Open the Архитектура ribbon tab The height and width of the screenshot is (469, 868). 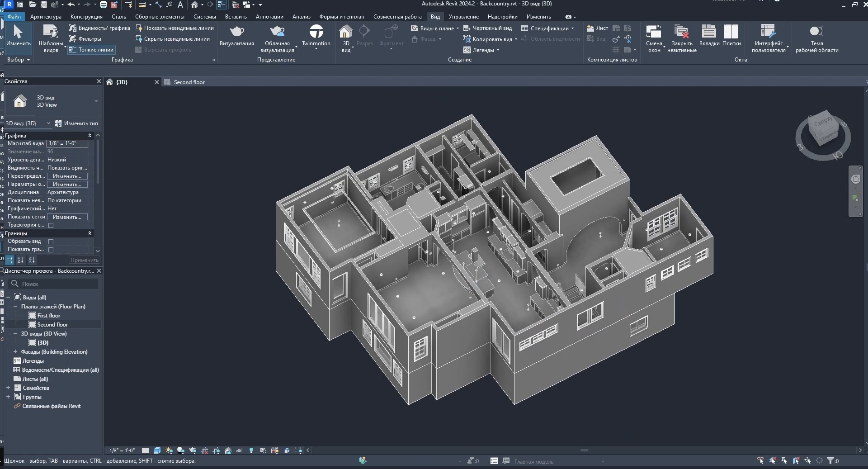(x=46, y=17)
